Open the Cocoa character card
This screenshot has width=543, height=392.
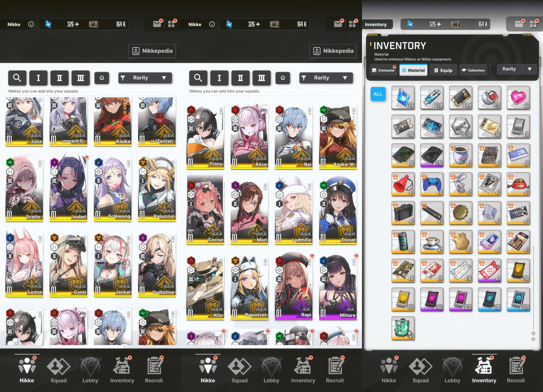coord(205,213)
